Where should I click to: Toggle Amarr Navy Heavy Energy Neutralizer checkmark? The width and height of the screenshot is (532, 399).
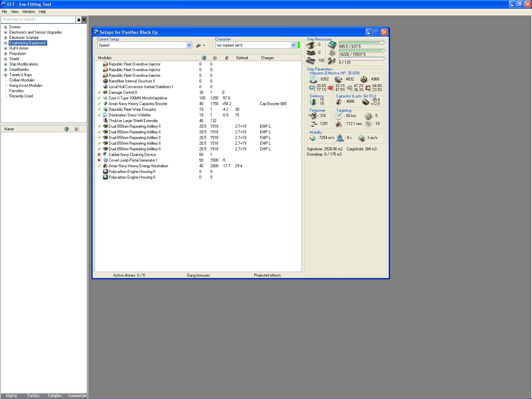pyautogui.click(x=99, y=166)
